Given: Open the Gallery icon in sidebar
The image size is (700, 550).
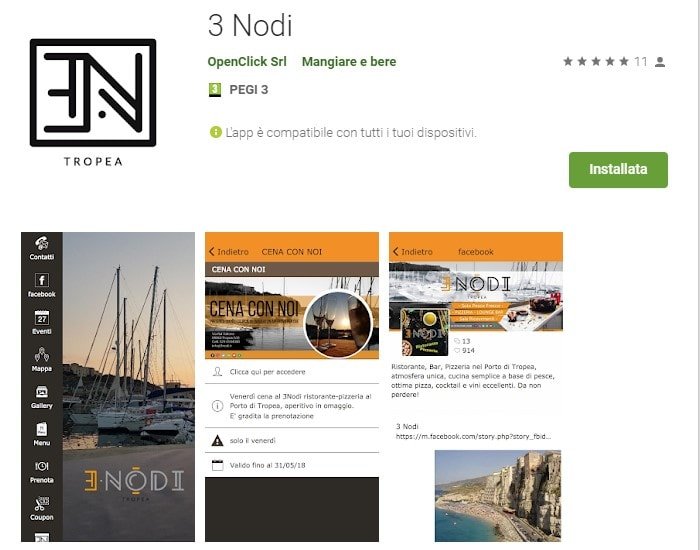Looking at the screenshot, I should [x=42, y=392].
